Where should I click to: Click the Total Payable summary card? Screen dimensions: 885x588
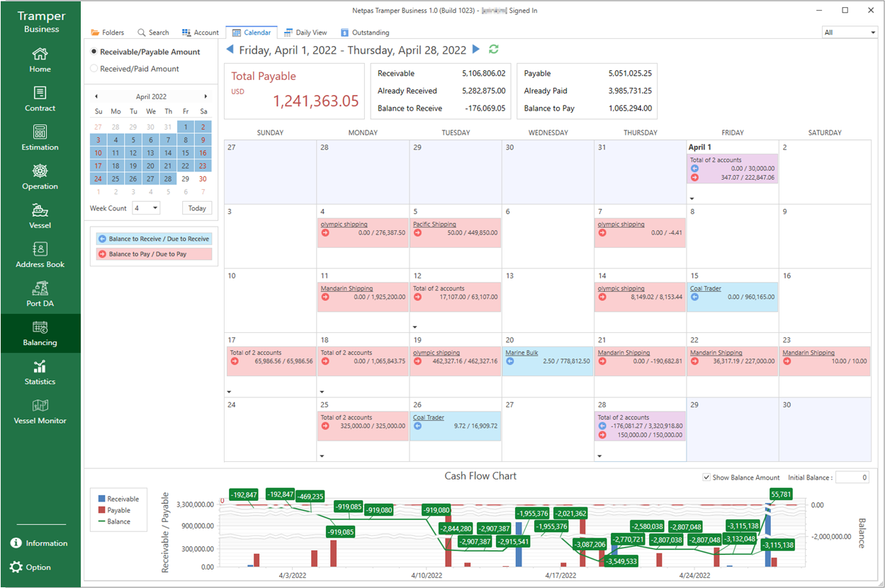coord(295,91)
